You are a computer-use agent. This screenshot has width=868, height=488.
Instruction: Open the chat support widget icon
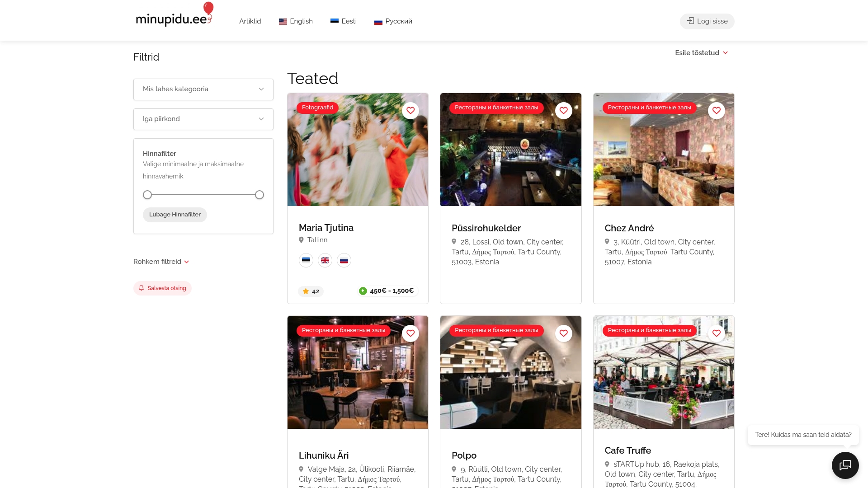coord(845,465)
